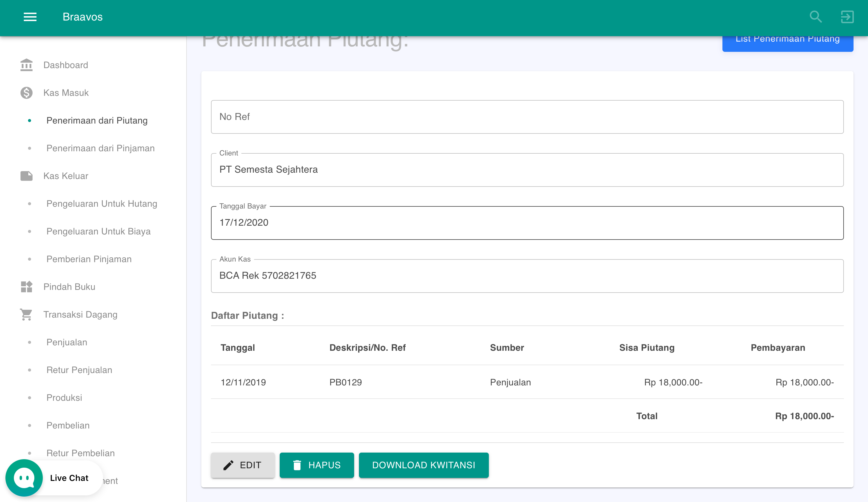
Task: Click the Pindah Buku widgets icon
Action: point(26,287)
